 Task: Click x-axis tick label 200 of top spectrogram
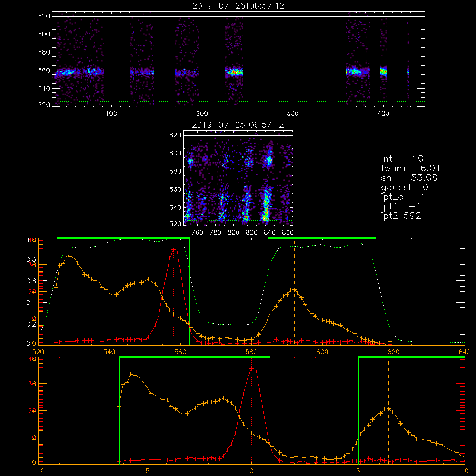click(x=202, y=114)
